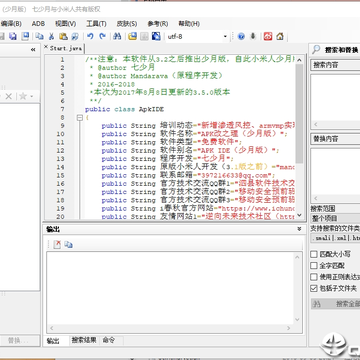Switch to the 命令 tab

(x=109, y=340)
